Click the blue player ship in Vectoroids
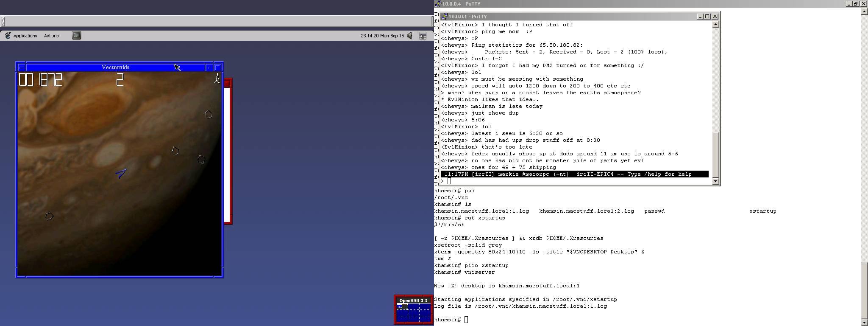868x326 pixels. [x=121, y=174]
